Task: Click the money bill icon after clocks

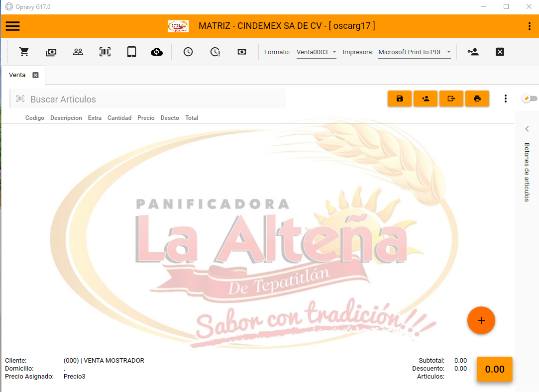Action: (242, 52)
